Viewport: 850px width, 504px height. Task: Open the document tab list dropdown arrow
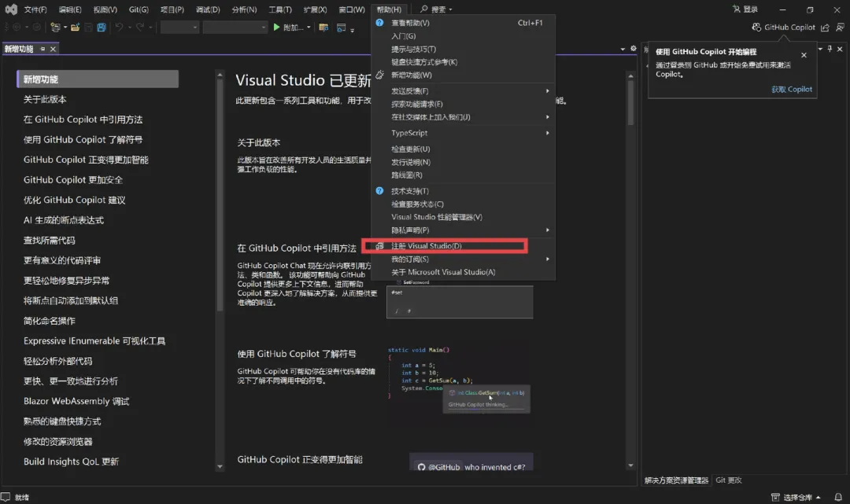[x=623, y=49]
